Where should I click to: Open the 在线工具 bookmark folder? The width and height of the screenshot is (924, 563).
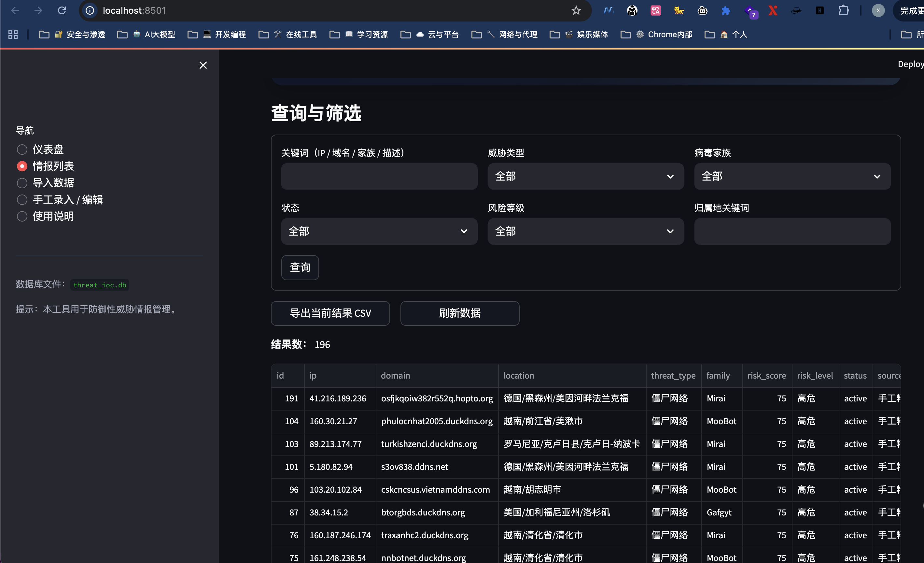click(x=287, y=35)
